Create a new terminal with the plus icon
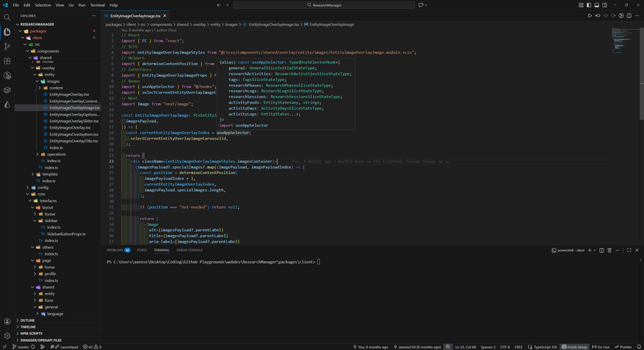644x350 pixels. point(589,250)
